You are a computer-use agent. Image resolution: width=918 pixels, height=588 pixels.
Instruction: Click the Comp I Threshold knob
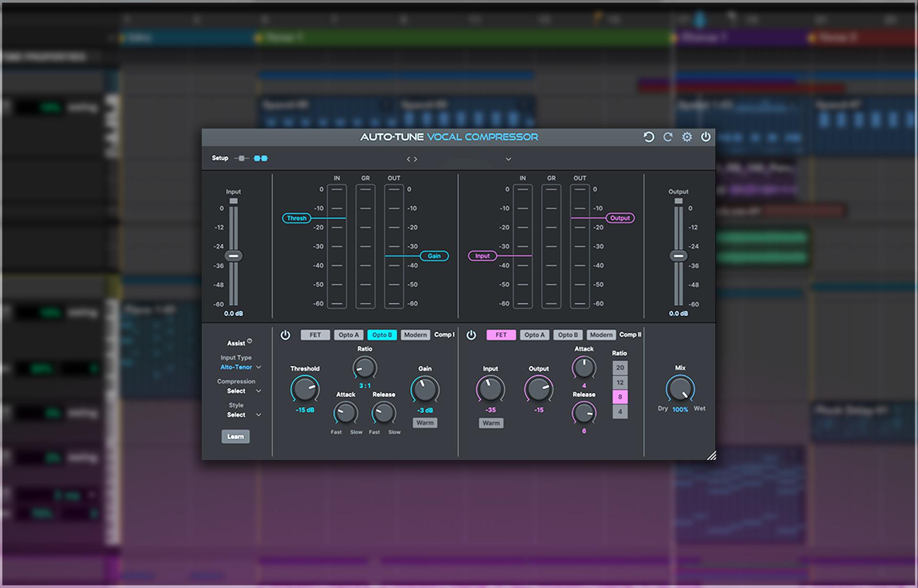[x=305, y=389]
